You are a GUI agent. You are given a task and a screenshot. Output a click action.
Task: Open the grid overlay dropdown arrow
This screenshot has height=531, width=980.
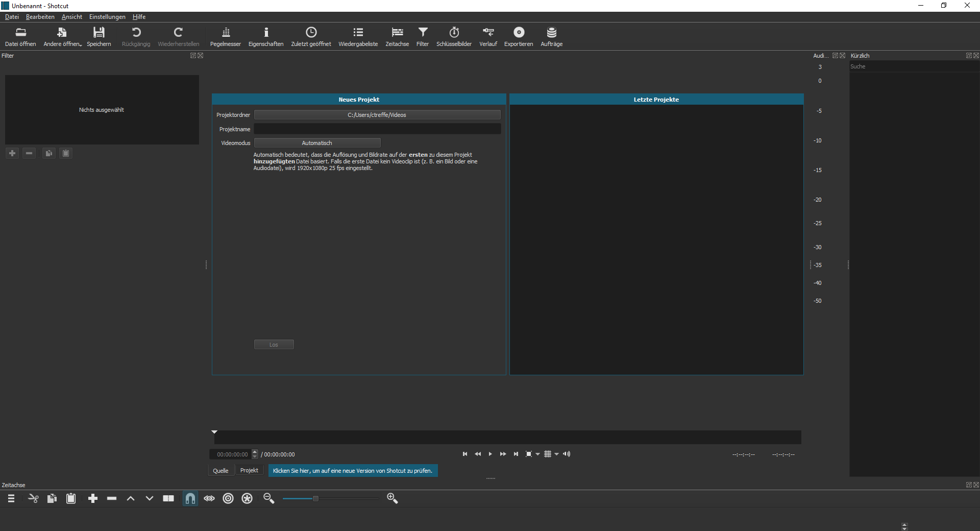coord(556,454)
